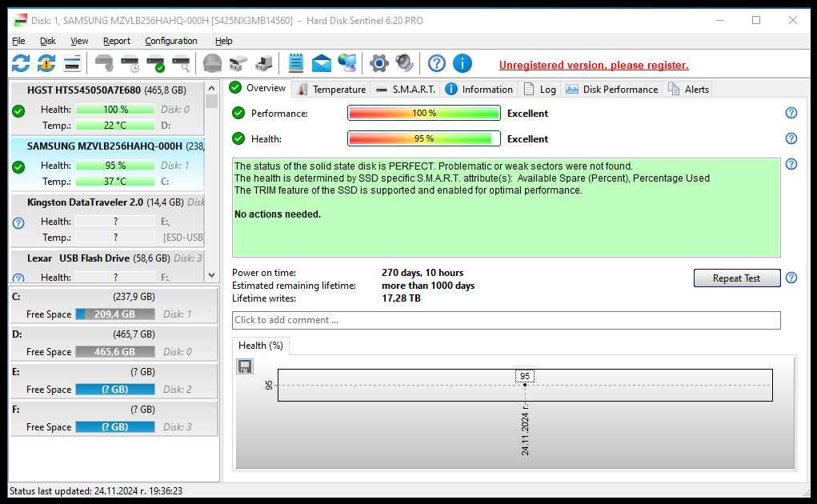This screenshot has width=817, height=504.
Task: Click the Health 95 % gradient bar
Action: pos(423,138)
